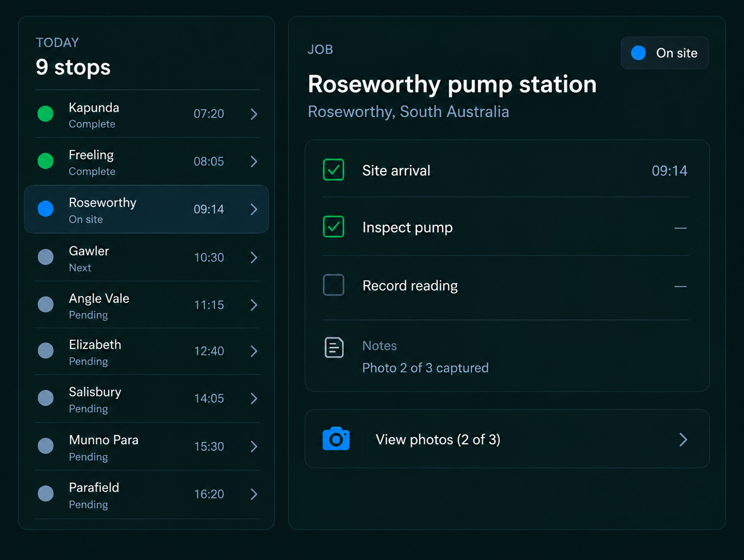The width and height of the screenshot is (744, 560).
Task: Click 'Pending' status under Angle Vale
Action: (88, 315)
